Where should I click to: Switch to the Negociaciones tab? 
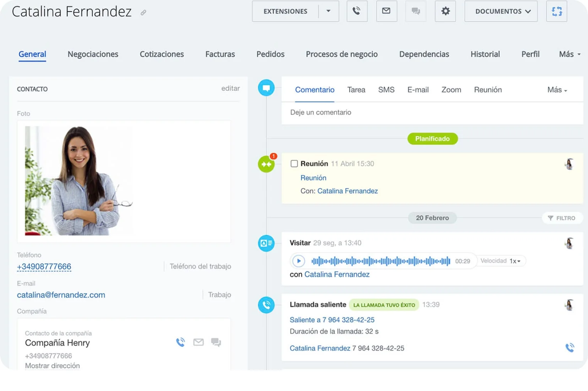(93, 54)
